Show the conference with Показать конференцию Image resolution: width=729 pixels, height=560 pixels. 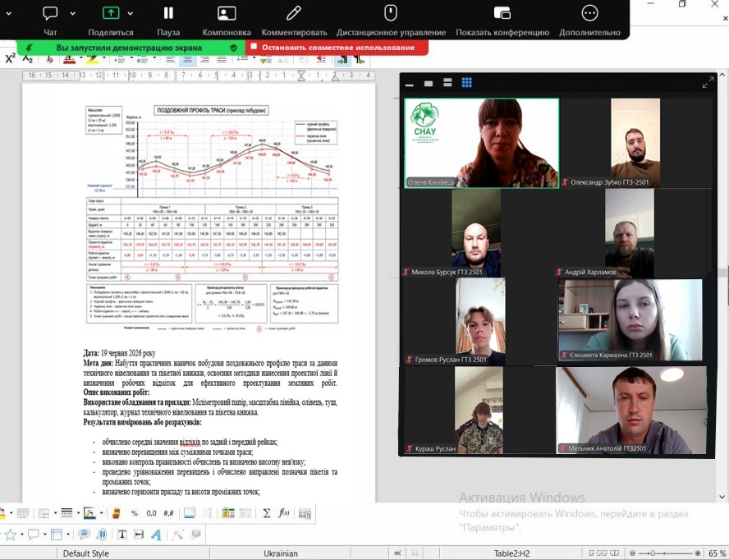[x=502, y=20]
